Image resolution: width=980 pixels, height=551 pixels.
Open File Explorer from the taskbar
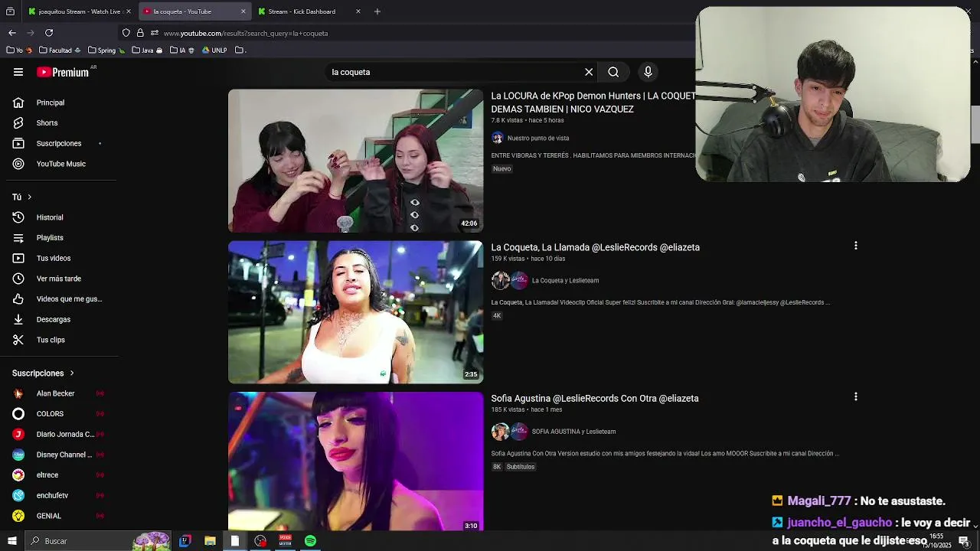click(210, 541)
